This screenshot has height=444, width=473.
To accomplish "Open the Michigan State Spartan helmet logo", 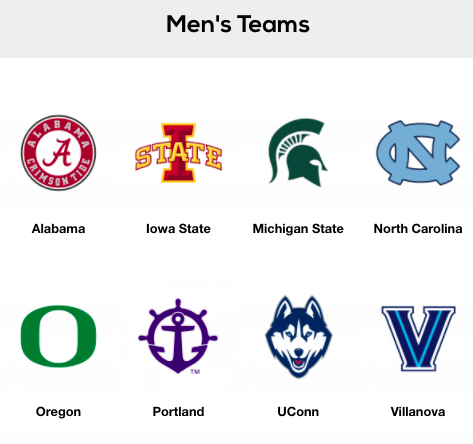I will (298, 152).
